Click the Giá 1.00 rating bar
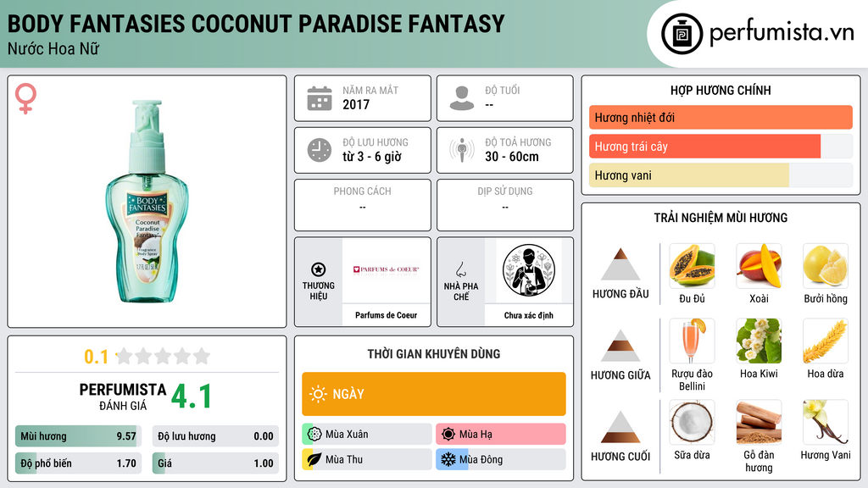The height and width of the screenshot is (488, 868). pyautogui.click(x=215, y=463)
